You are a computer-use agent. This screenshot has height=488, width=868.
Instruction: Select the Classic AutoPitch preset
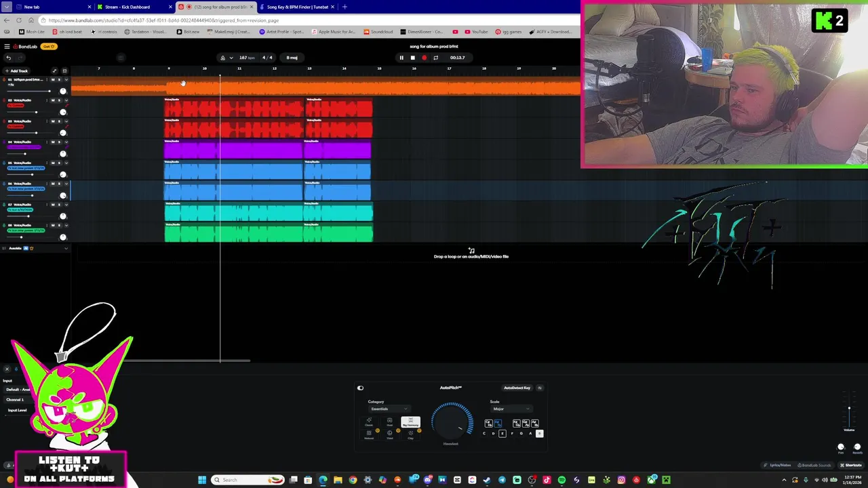[x=369, y=422]
